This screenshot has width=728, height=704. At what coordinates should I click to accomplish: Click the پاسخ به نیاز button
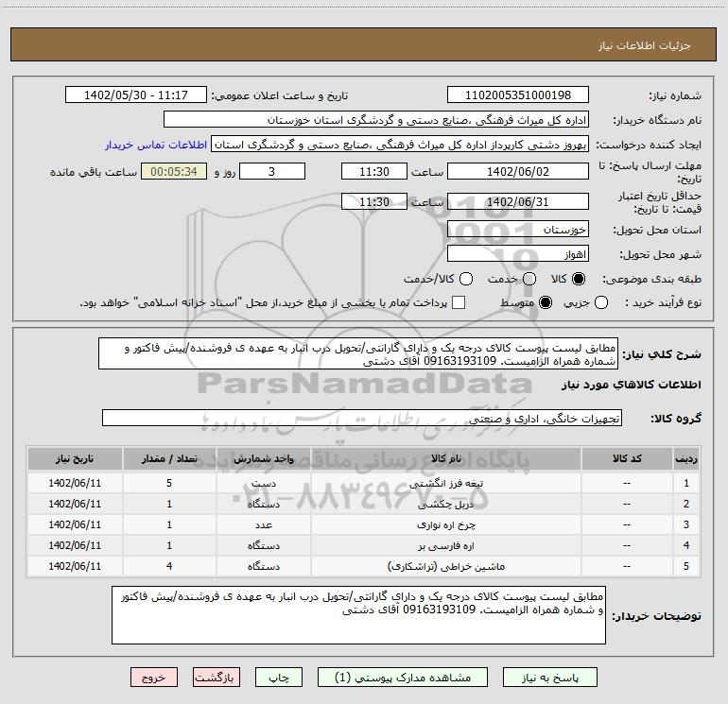click(550, 678)
